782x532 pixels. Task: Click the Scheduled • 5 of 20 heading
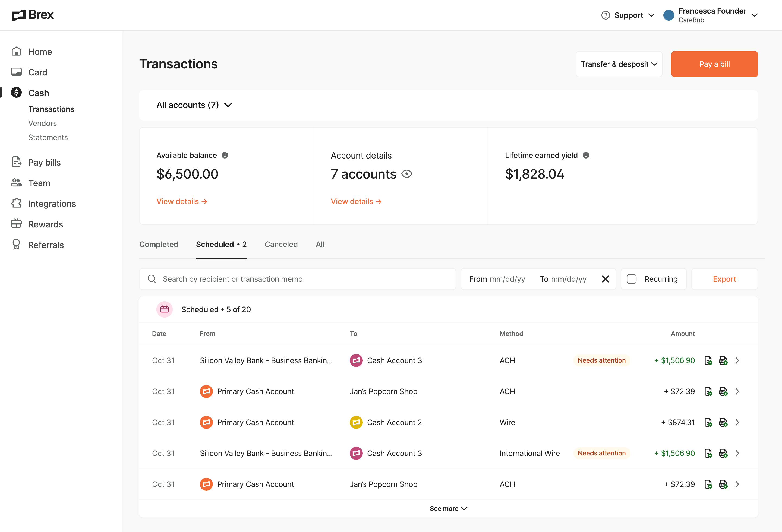coord(216,309)
